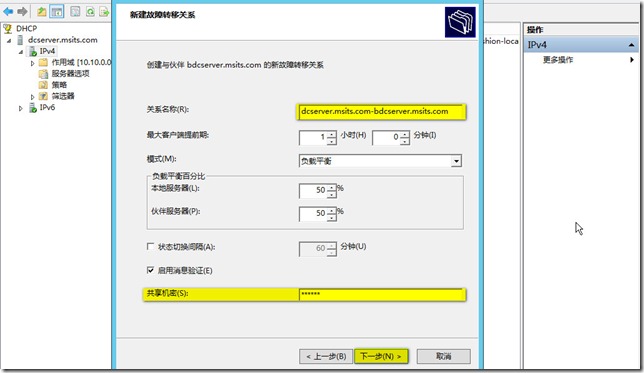Screen dimensions: 644x373
Task: Decrease the 伙伴服务器 percentage spinner
Action: tap(332, 217)
